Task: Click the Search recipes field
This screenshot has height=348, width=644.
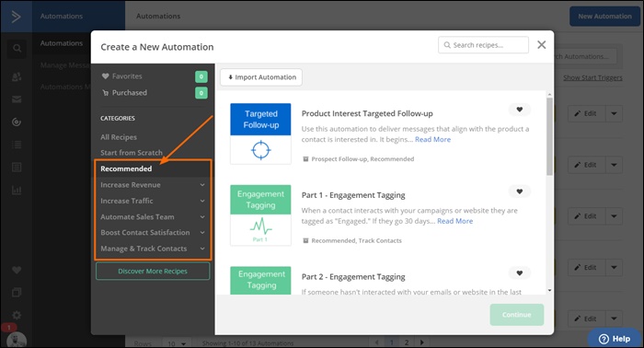Action: (483, 45)
